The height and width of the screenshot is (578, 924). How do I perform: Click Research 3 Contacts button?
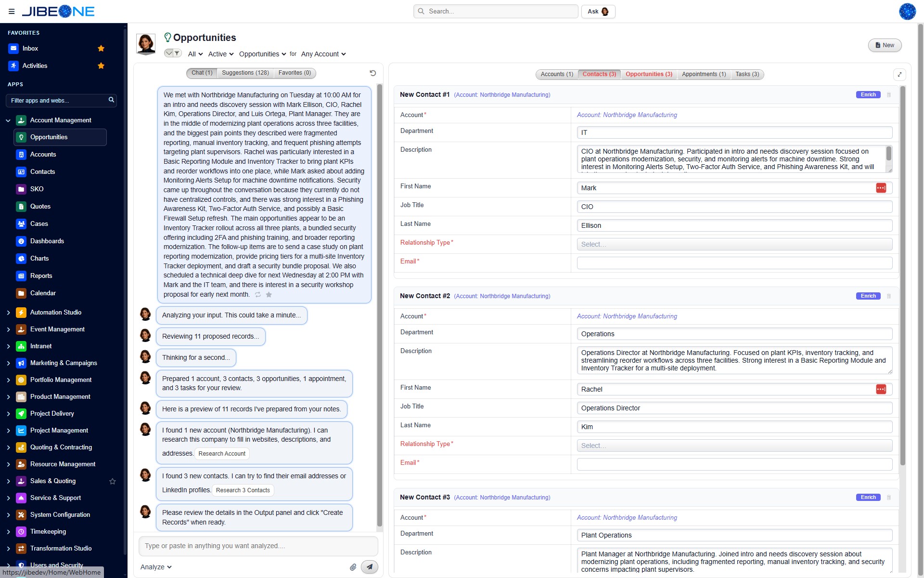click(243, 490)
